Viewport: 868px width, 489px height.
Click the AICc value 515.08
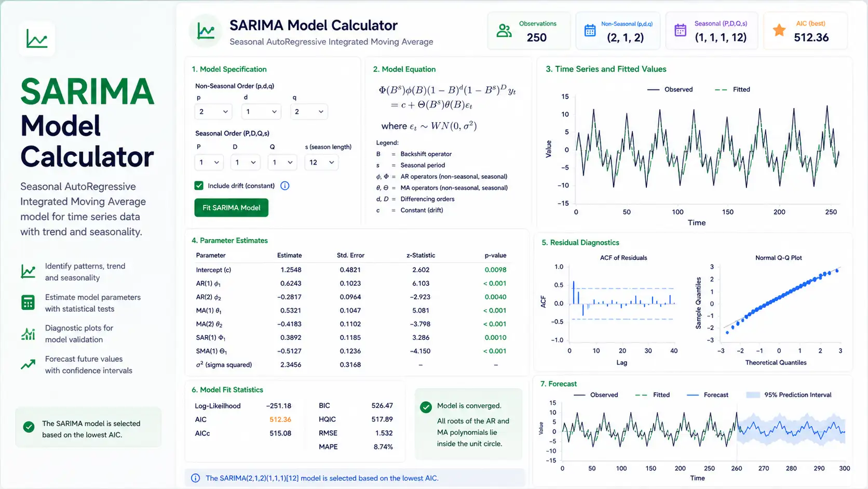[x=280, y=433]
